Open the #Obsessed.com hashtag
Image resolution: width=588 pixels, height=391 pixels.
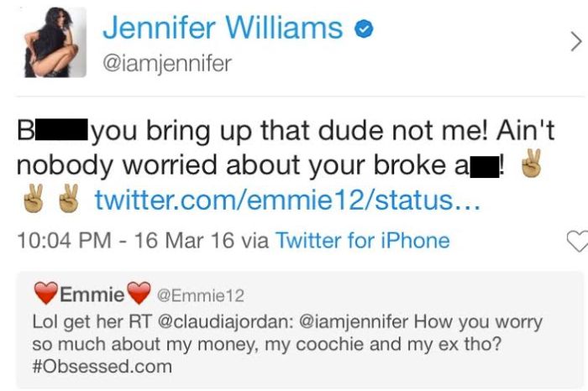tap(102, 366)
